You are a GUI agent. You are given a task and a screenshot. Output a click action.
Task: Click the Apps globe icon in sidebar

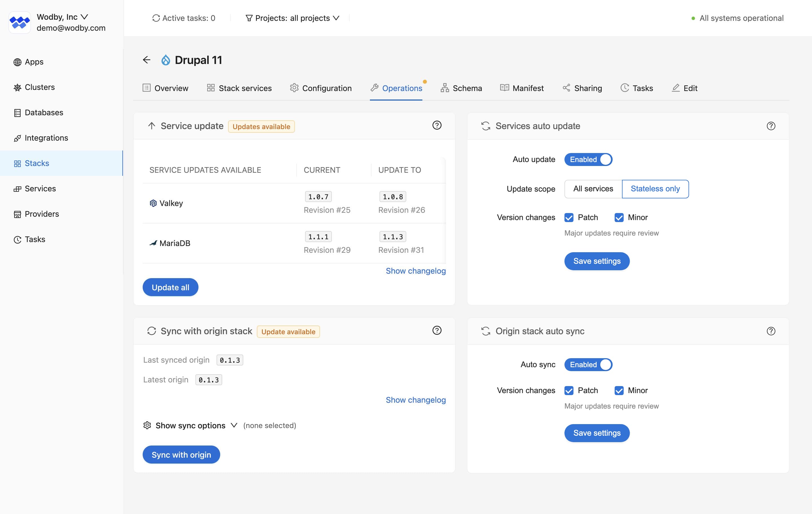tap(17, 62)
